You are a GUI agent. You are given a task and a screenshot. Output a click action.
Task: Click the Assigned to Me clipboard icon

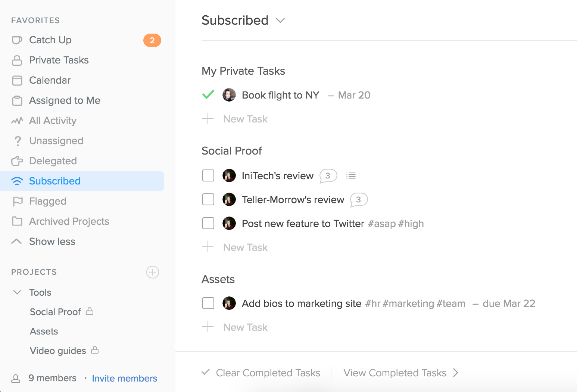point(17,100)
